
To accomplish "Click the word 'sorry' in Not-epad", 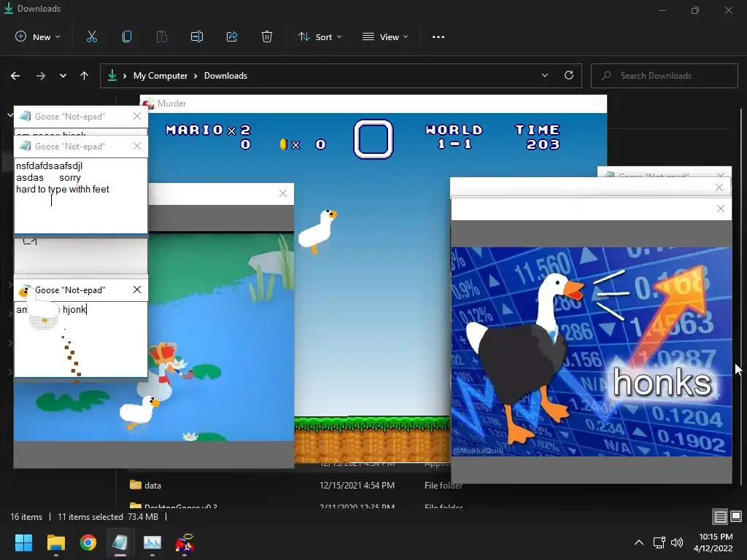I will click(70, 178).
